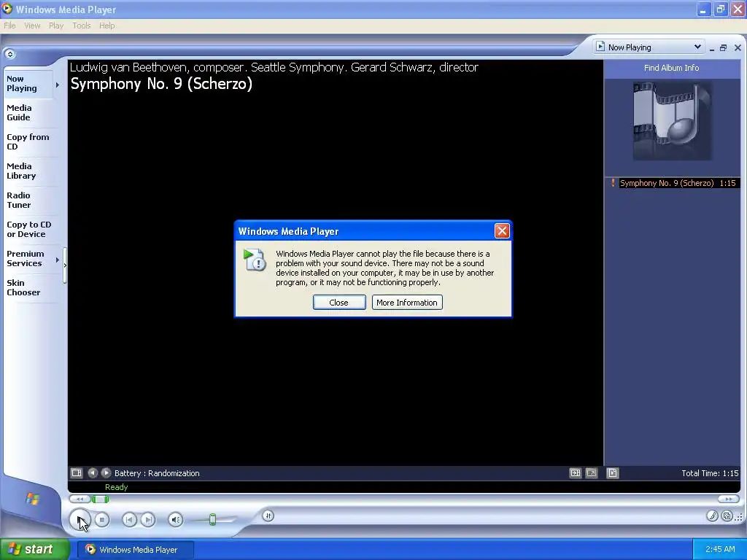Expand the arrow beside Now Playing
The height and width of the screenshot is (560, 747).
pyautogui.click(x=58, y=85)
